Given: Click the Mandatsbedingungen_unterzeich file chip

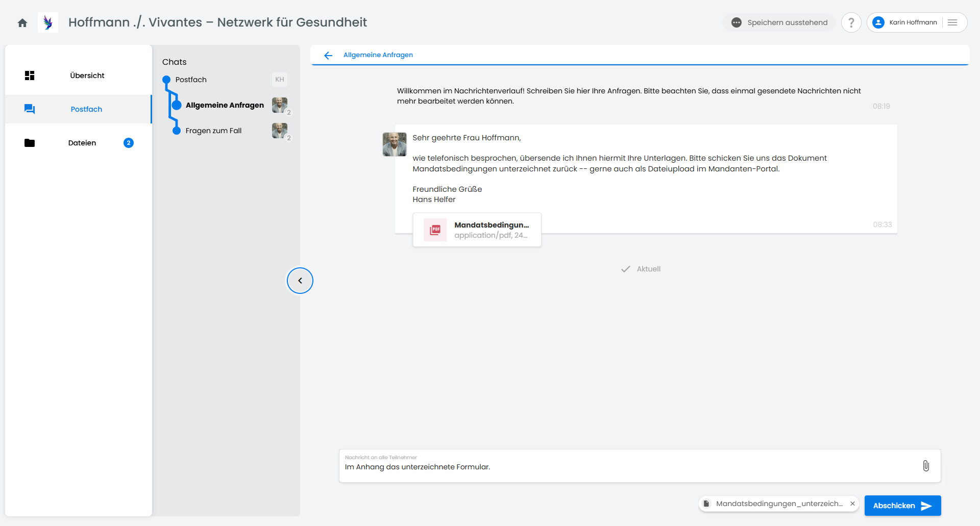Looking at the screenshot, I should coord(779,504).
